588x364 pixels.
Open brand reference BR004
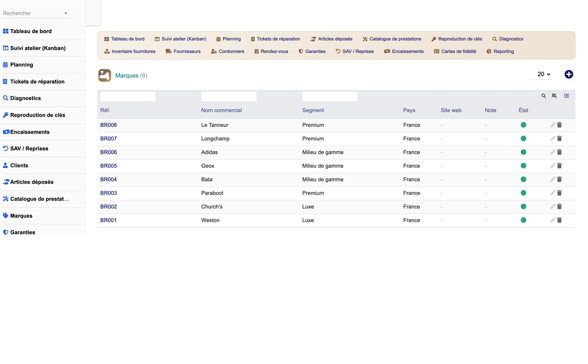pyautogui.click(x=109, y=179)
